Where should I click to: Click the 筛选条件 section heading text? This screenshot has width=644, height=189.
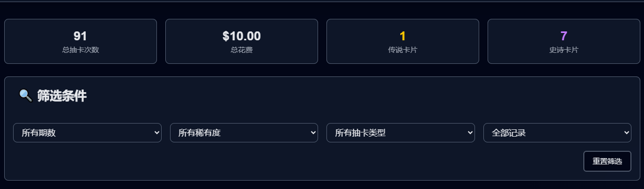(x=62, y=96)
